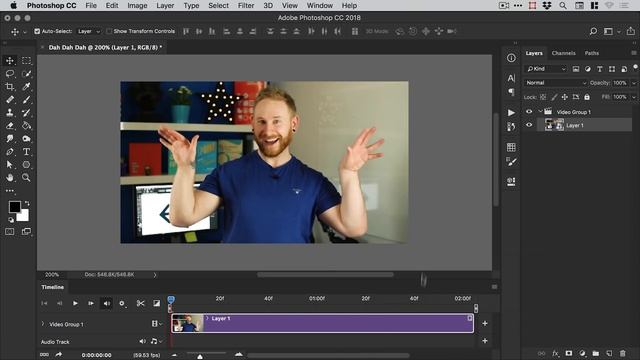Toggle audio playback mute in timeline
The width and height of the screenshot is (640, 360).
pyautogui.click(x=106, y=303)
